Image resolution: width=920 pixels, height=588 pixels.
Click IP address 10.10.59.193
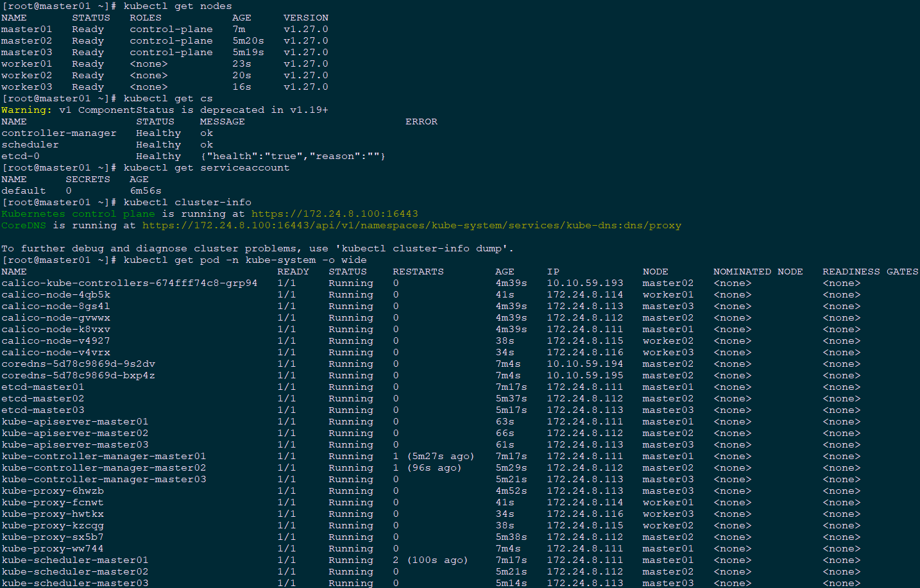click(584, 283)
